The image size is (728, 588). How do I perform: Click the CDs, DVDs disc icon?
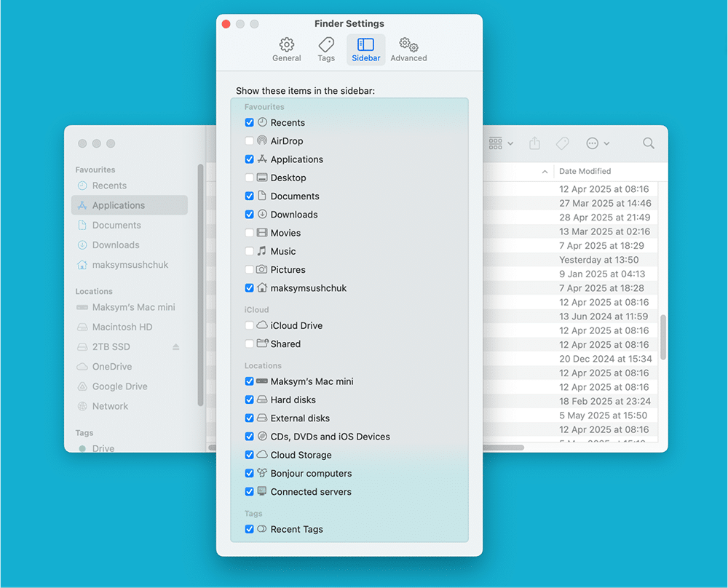click(x=262, y=436)
